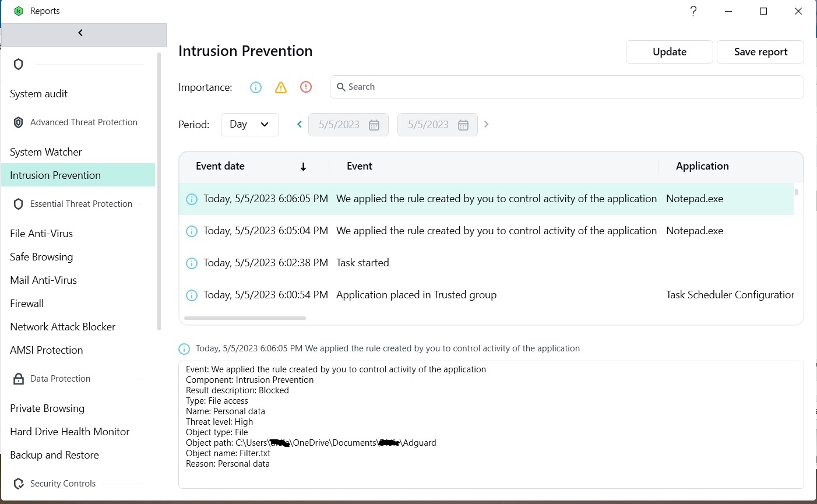The height and width of the screenshot is (504, 817).
Task: Click the Update button
Action: (x=669, y=52)
